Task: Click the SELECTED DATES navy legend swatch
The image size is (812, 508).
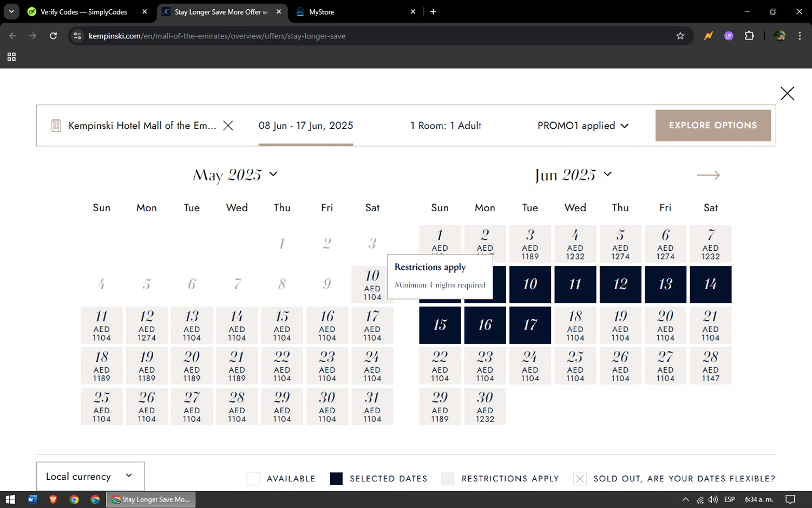Action: click(x=336, y=478)
